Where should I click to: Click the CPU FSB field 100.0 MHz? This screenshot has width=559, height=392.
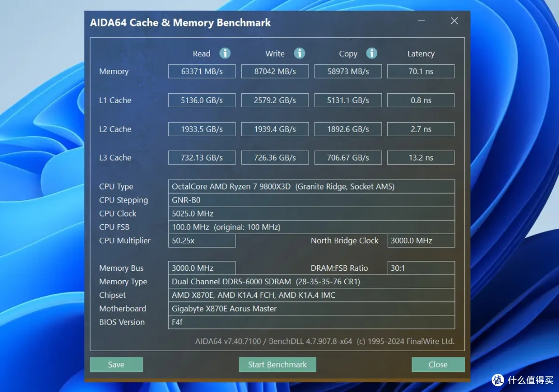coord(312,227)
